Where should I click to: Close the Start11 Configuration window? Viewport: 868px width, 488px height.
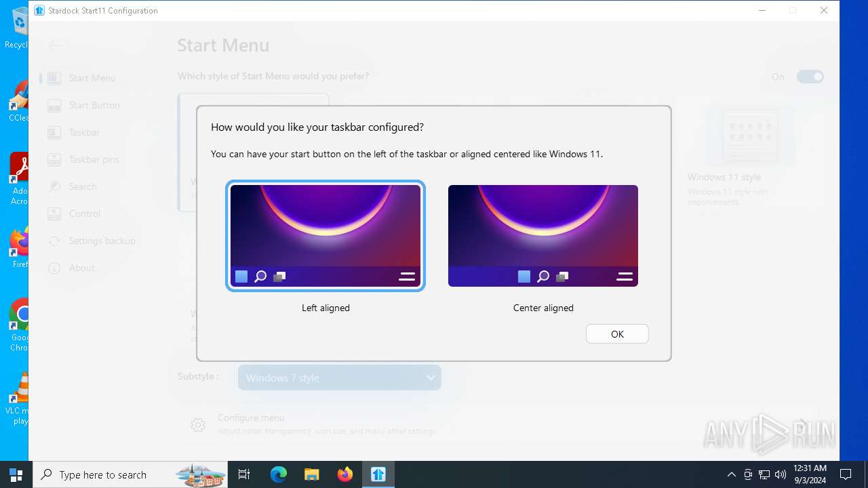(x=824, y=10)
